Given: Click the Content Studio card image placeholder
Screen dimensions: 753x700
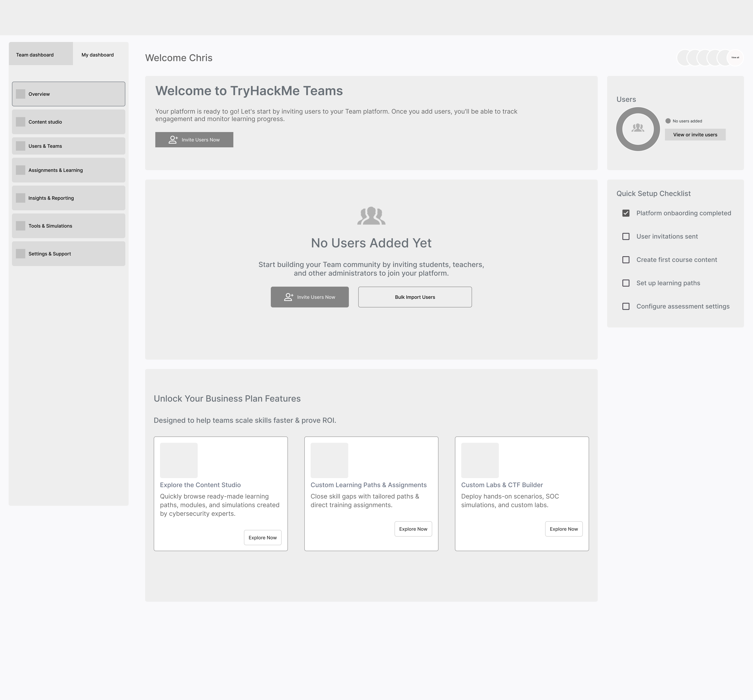Looking at the screenshot, I should tap(179, 460).
